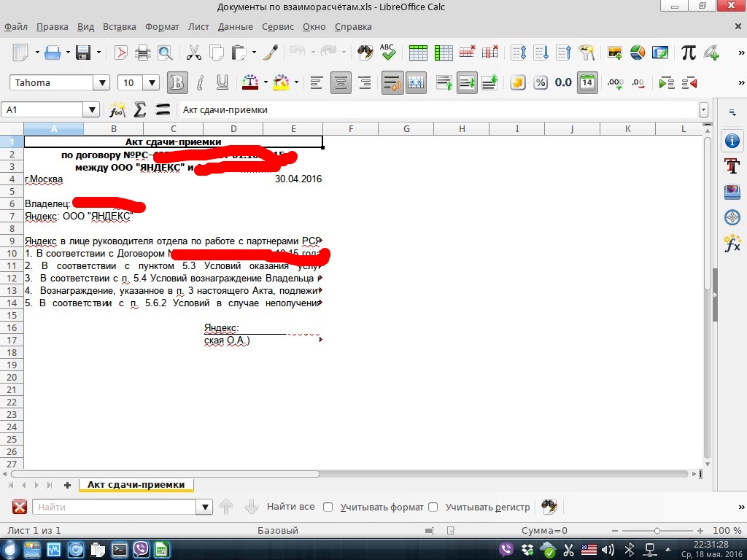Toggle Center Horizontally alignment

pyautogui.click(x=341, y=83)
